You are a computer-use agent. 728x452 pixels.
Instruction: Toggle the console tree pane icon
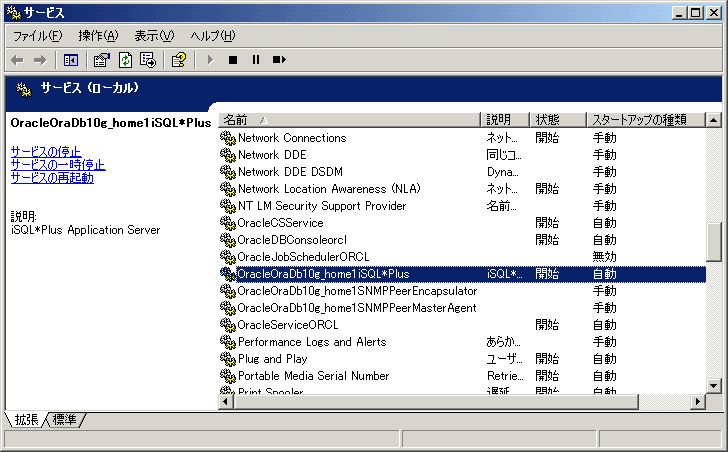point(71,60)
